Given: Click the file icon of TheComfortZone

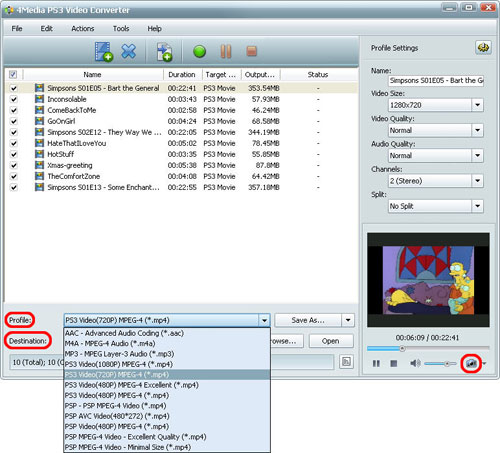Looking at the screenshot, I should click(x=39, y=176).
